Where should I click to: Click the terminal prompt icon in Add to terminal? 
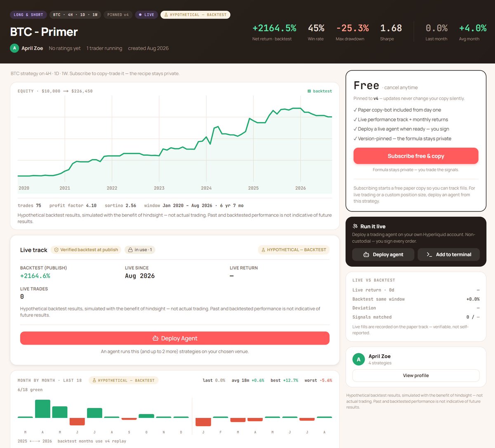[429, 255]
